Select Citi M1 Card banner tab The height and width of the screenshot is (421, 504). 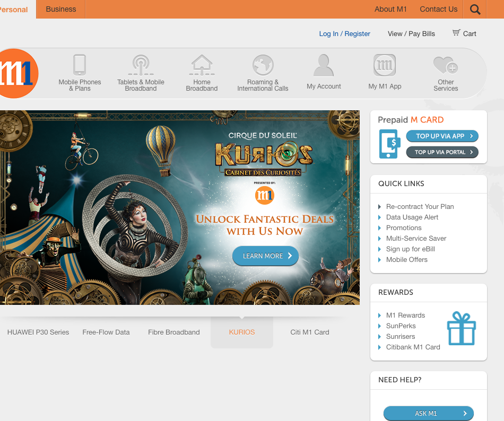click(310, 332)
